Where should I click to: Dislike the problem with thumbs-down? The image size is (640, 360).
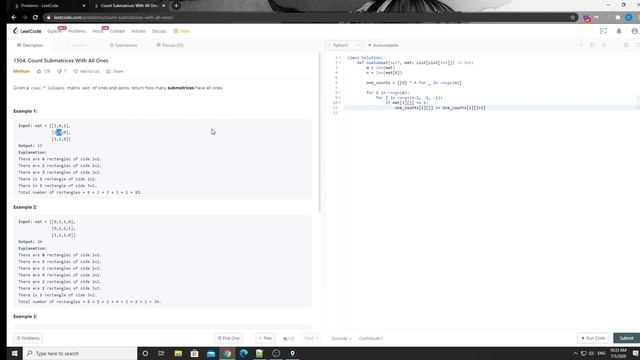62,71
